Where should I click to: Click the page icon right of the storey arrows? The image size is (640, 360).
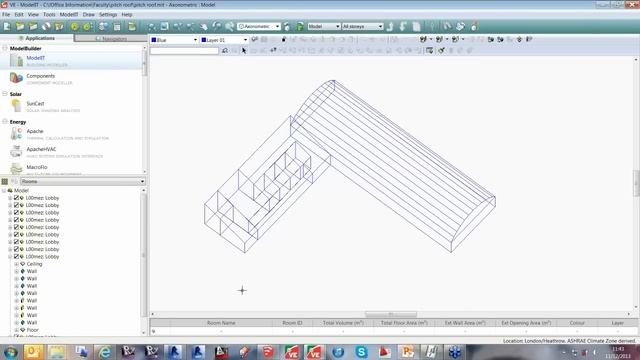tap(416, 27)
